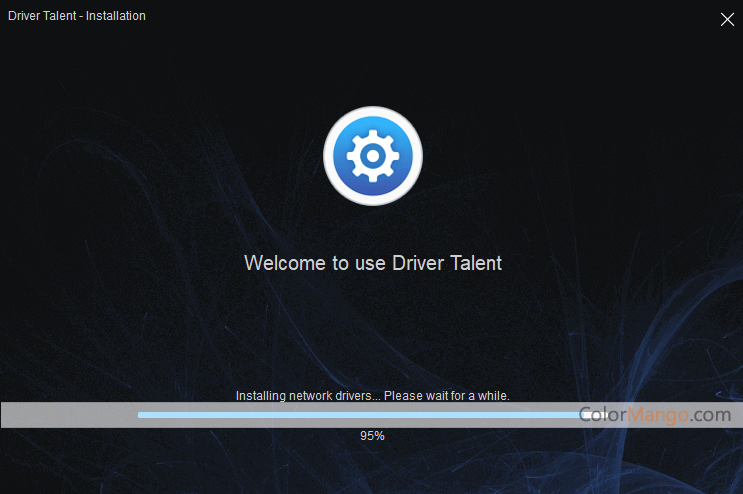
Task: Click the '.com' part of the watermark
Action: 709,414
